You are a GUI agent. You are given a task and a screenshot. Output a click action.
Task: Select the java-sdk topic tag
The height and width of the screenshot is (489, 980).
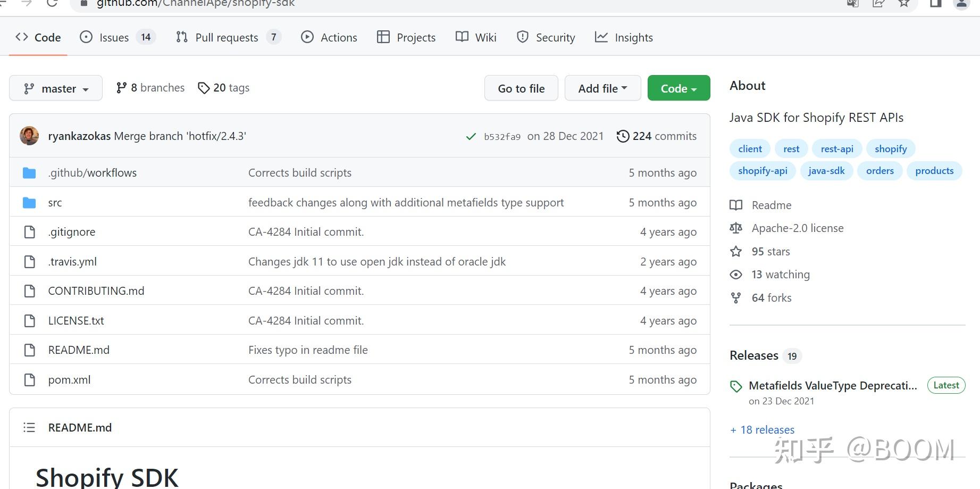[826, 171]
